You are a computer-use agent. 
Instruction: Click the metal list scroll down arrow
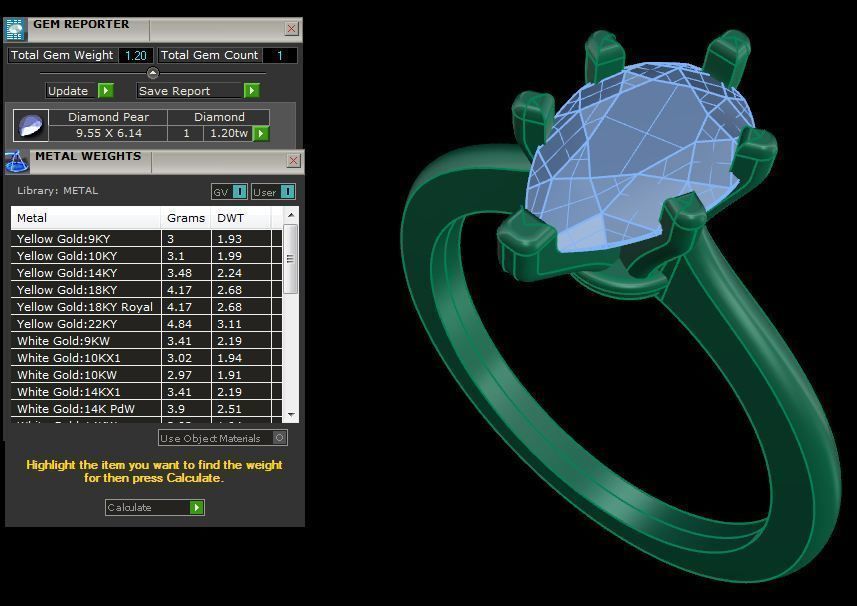coord(291,415)
